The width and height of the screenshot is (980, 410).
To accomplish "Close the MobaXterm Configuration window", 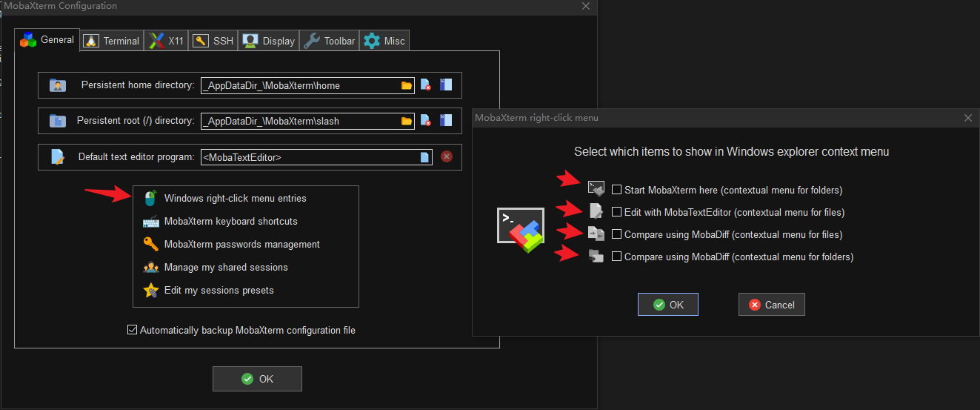I will (586, 6).
